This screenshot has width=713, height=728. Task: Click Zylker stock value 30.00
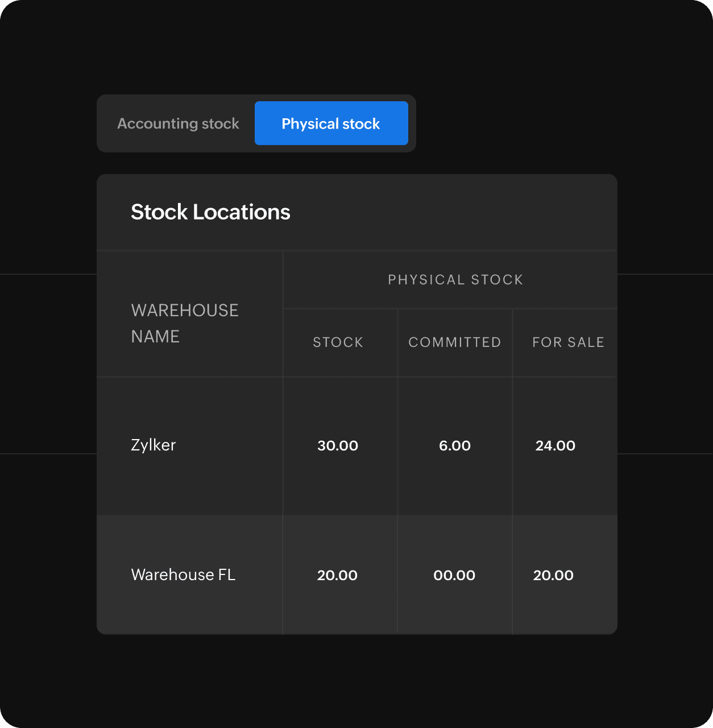click(x=338, y=445)
